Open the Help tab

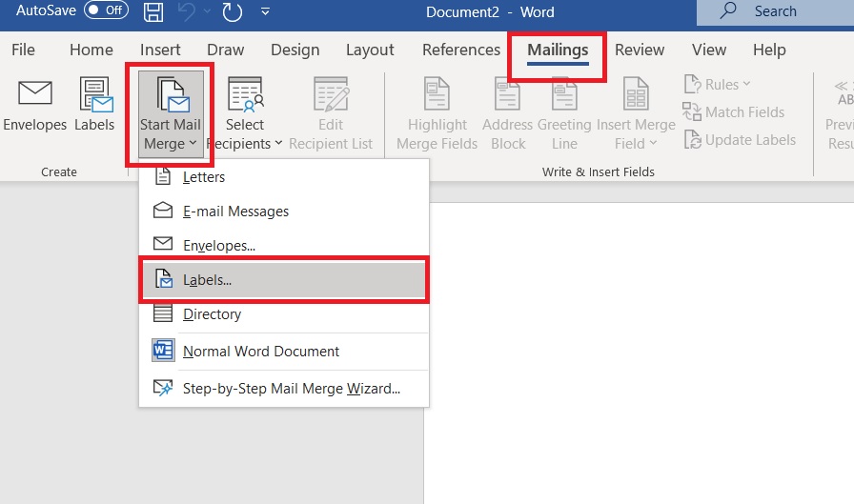(x=769, y=50)
